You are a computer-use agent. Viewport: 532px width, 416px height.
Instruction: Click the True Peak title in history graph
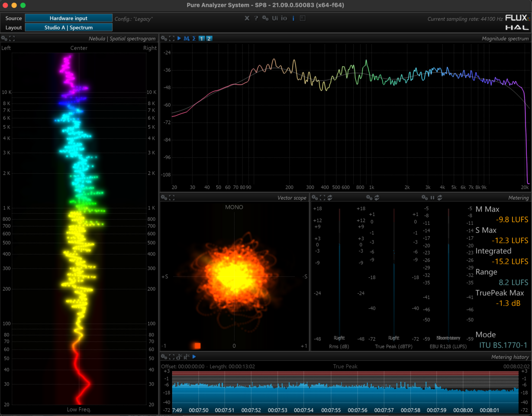[x=345, y=367]
